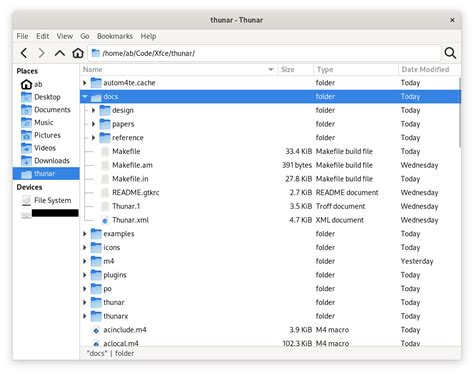Open the home folder using house icon

coord(78,53)
